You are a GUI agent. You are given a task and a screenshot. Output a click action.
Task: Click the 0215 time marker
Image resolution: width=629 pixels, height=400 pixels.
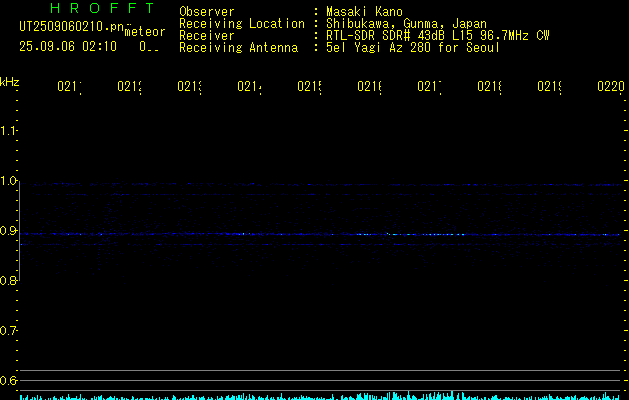[x=309, y=86]
